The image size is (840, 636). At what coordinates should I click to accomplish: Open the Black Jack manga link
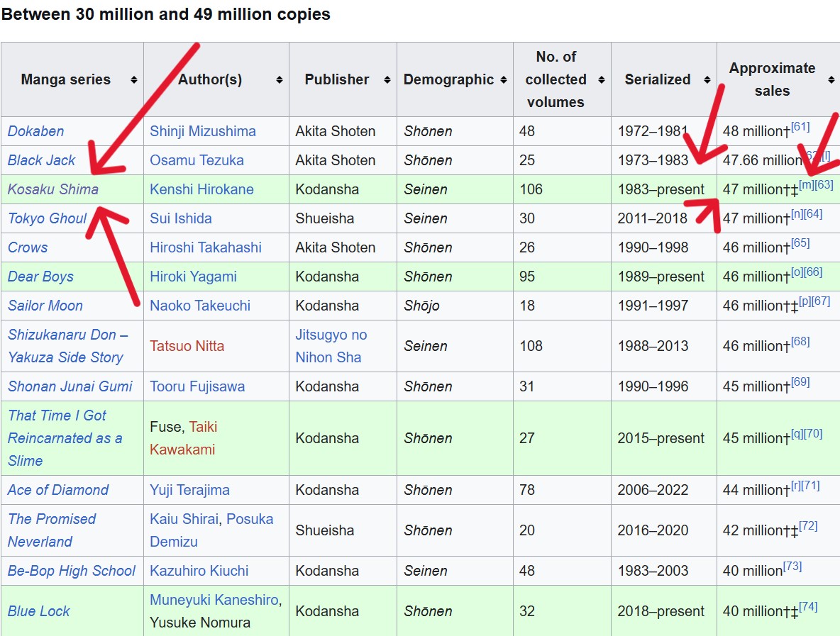(x=41, y=160)
